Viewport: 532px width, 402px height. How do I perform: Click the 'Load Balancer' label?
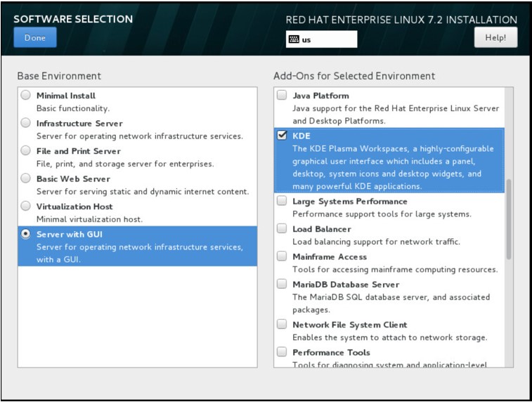(322, 229)
